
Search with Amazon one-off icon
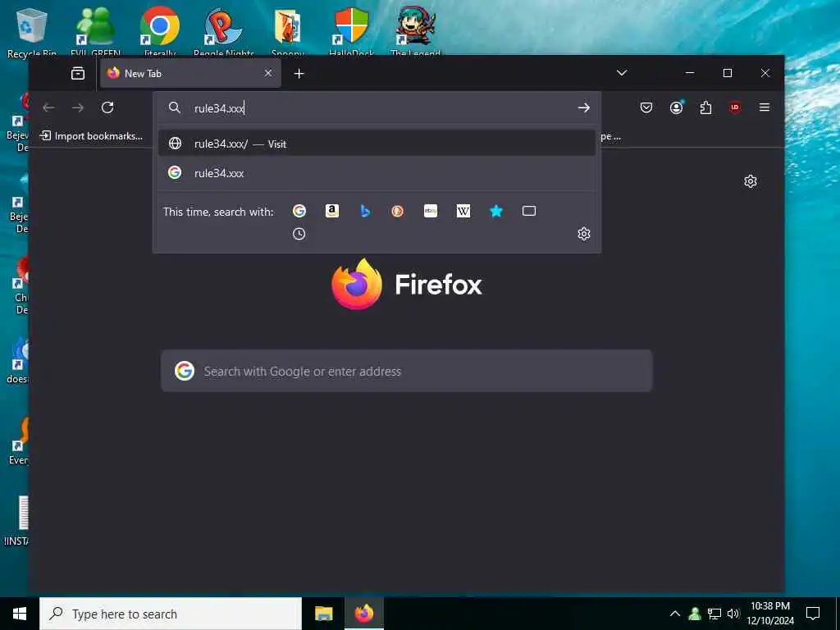point(332,211)
